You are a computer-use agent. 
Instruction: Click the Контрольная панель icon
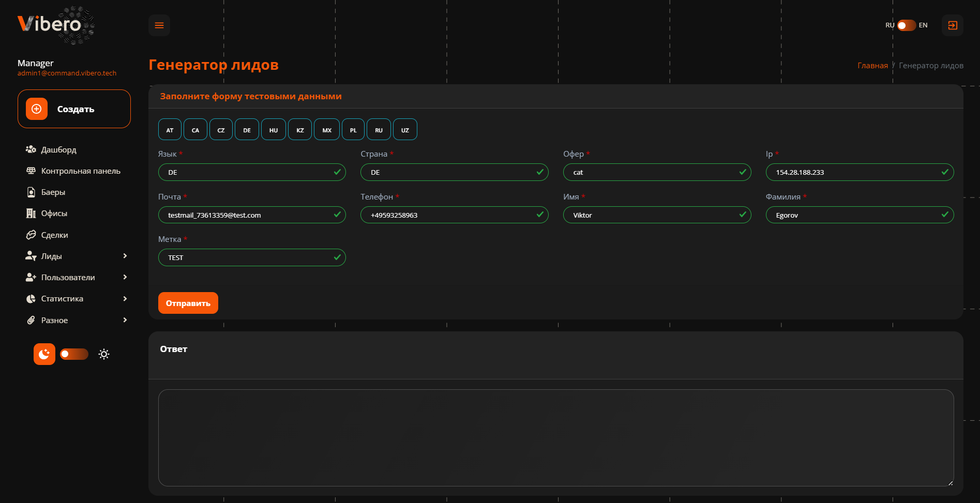[x=31, y=171]
